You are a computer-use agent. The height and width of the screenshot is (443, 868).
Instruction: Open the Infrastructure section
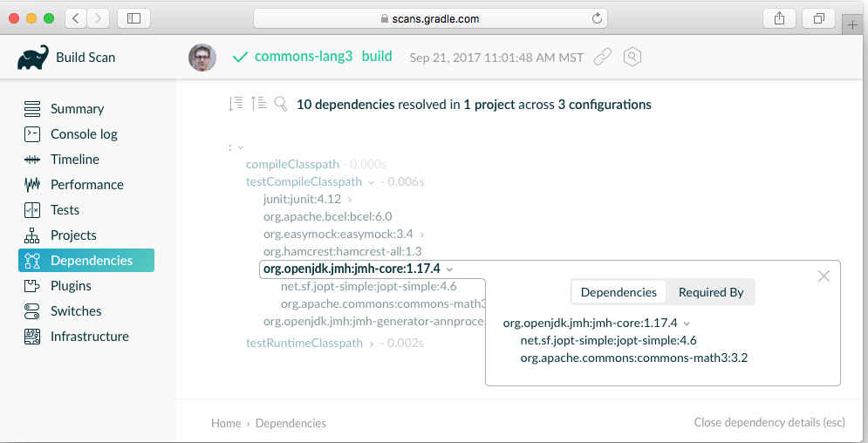(89, 337)
